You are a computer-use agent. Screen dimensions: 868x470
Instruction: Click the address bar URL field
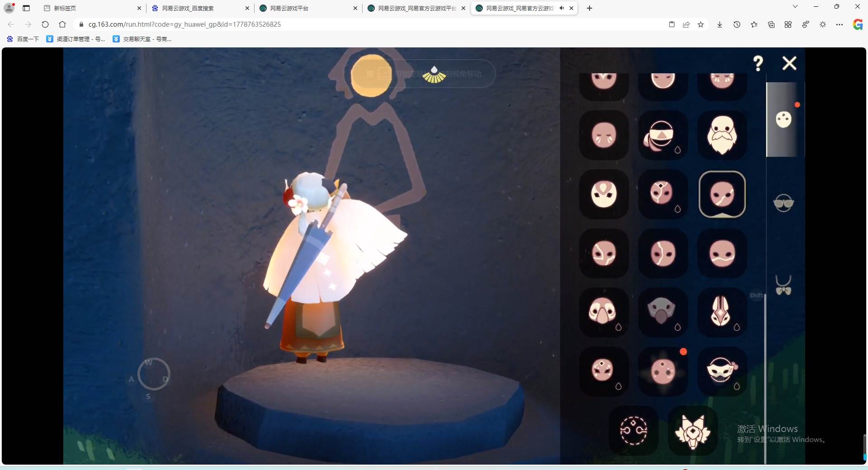tap(371, 24)
